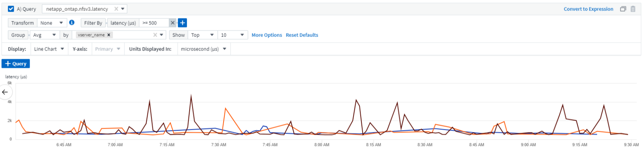Click the back arrow beside chart
This screenshot has height=151, width=644.
coord(5,92)
